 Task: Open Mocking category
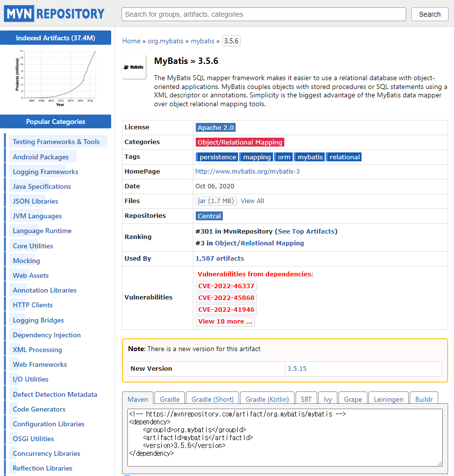coord(27,261)
